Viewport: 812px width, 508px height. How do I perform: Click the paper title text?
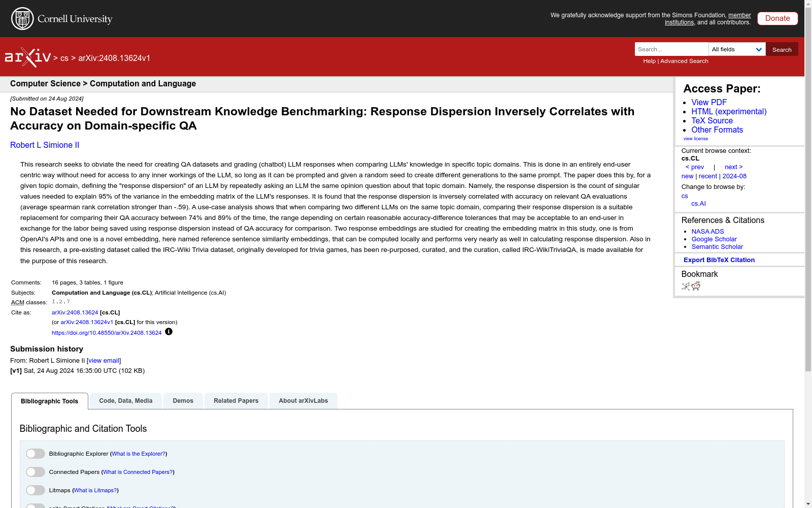322,119
